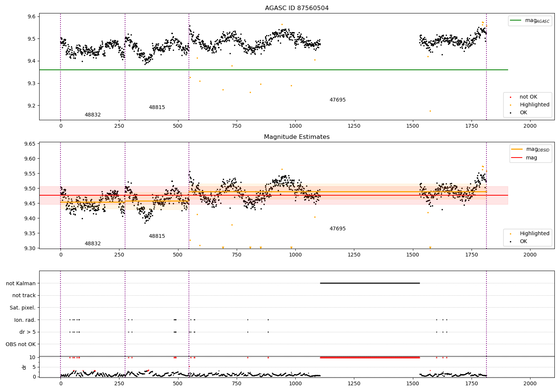Screen dimensions: 560x392
Task: Click the 10 tick on the dr axis
Action: tap(32, 357)
